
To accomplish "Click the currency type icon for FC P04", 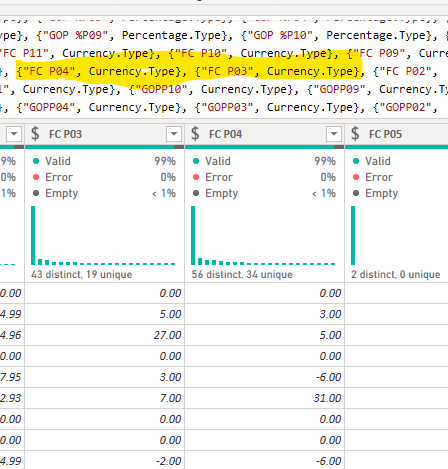I will pos(195,134).
